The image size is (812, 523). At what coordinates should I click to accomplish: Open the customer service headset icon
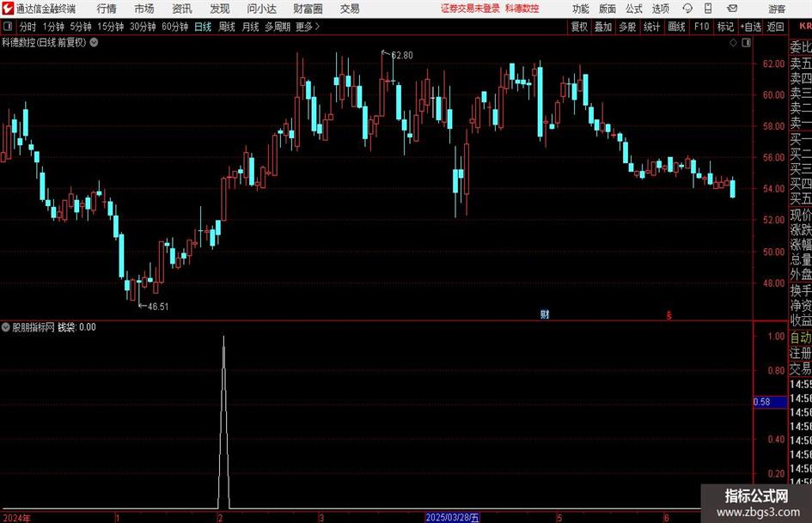click(687, 9)
